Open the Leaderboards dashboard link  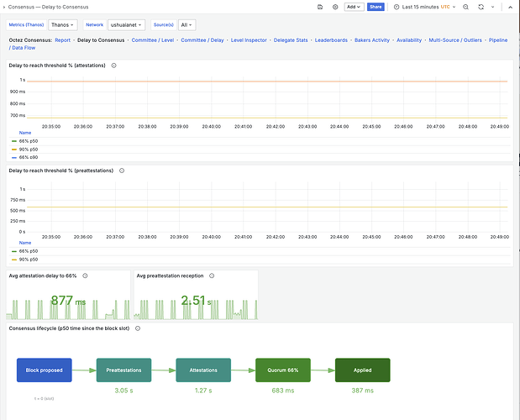(x=331, y=40)
